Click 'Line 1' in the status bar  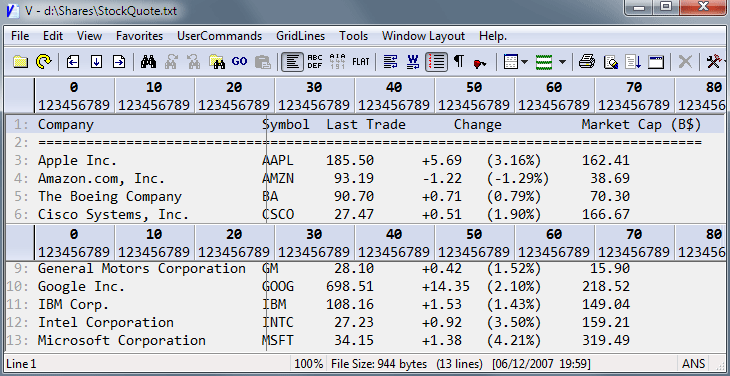click(20, 363)
